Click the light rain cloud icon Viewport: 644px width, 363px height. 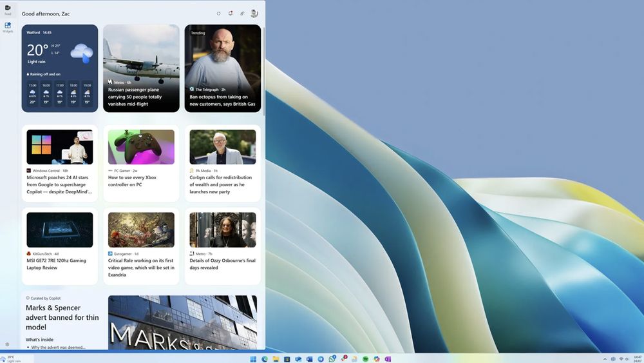[x=82, y=53]
